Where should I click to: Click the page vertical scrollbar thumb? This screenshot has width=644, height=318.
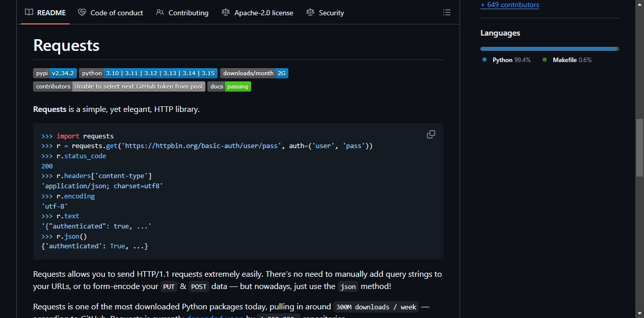pos(639,148)
